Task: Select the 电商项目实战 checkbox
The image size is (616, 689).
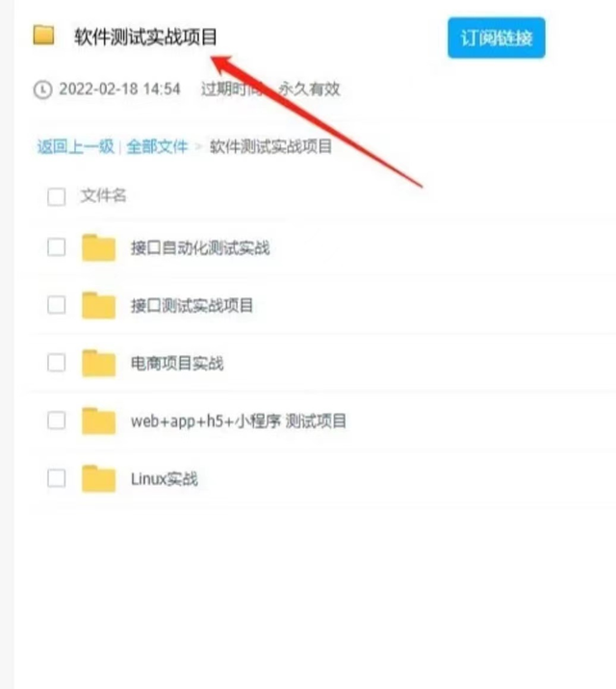Action: [57, 363]
